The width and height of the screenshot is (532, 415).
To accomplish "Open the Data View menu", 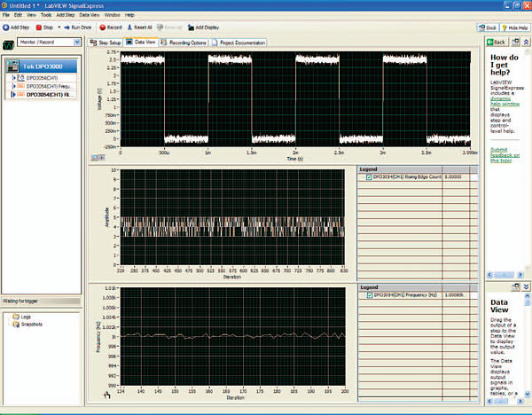I will coord(90,15).
